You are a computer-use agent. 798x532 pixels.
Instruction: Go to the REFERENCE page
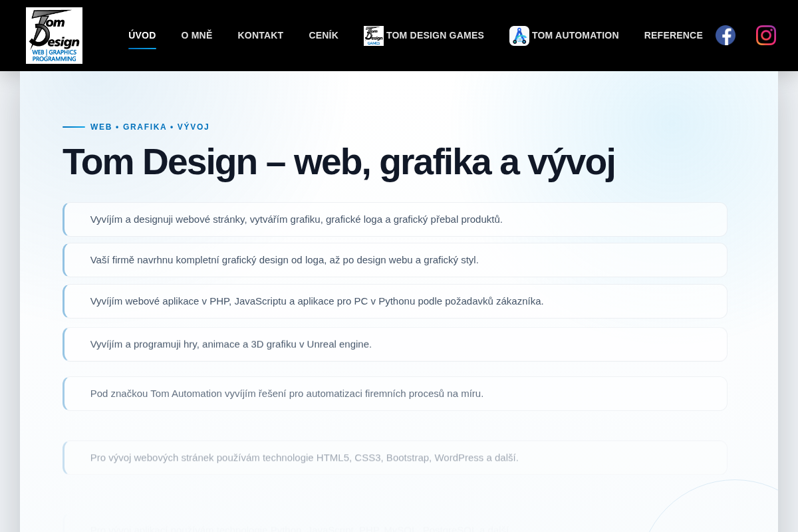(674, 35)
